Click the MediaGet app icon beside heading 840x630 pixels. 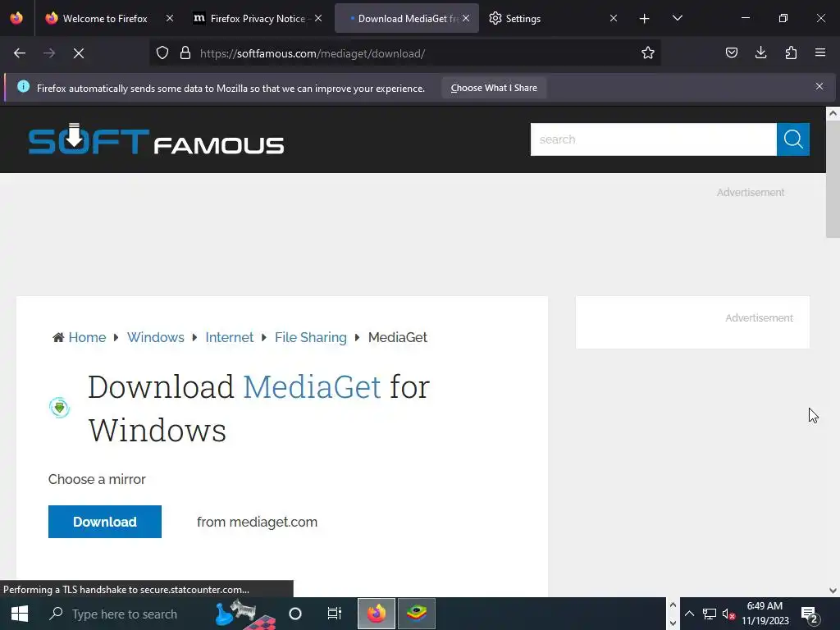59,408
